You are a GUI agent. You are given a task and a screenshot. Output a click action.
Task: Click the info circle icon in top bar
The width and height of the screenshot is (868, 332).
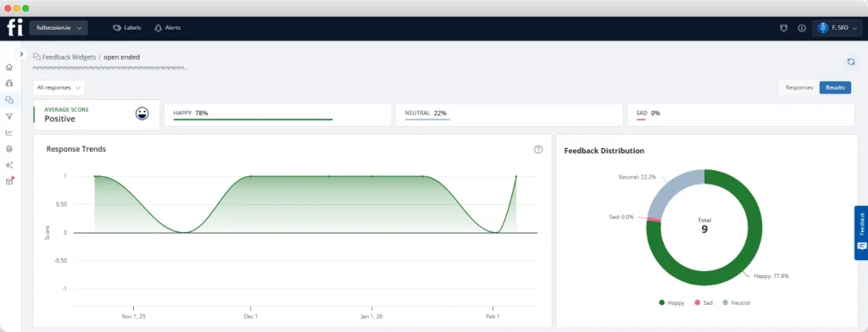click(x=802, y=28)
